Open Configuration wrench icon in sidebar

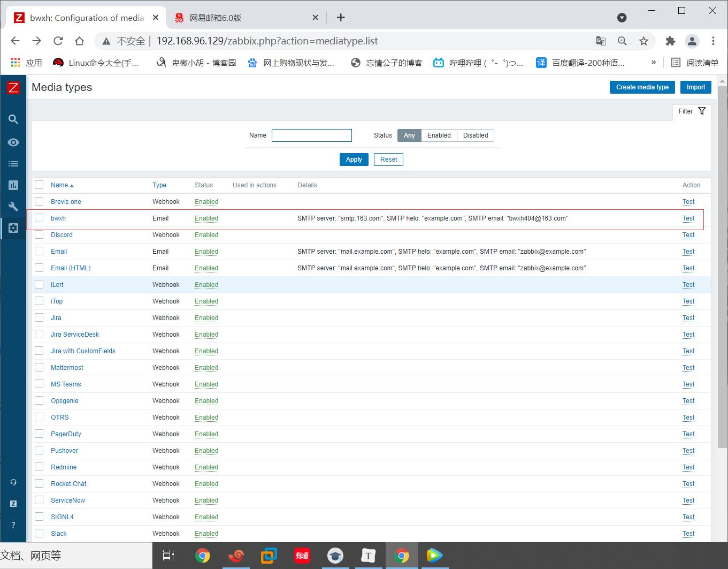[13, 207]
